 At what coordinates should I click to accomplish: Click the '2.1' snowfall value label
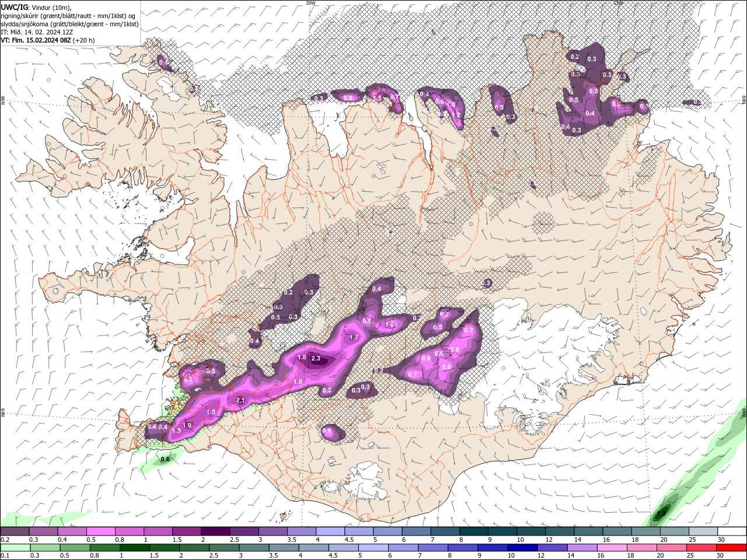240,400
